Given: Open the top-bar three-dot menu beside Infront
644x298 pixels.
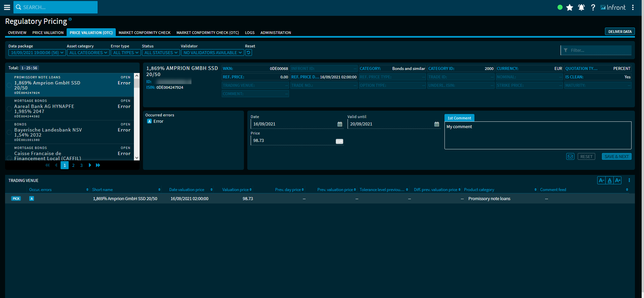Looking at the screenshot, I should point(633,7).
